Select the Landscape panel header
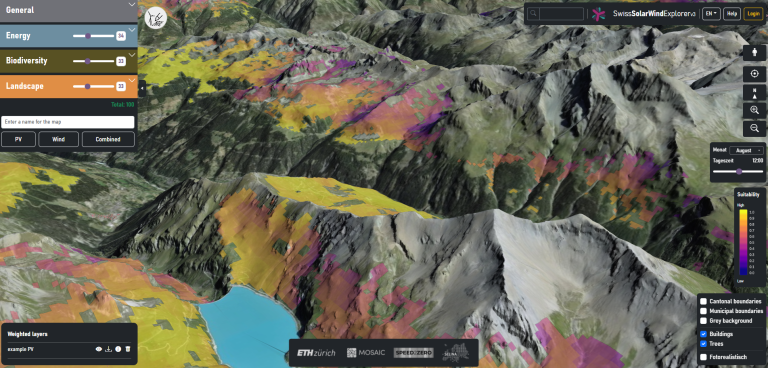Screen dimensions: 768x368 [69, 86]
